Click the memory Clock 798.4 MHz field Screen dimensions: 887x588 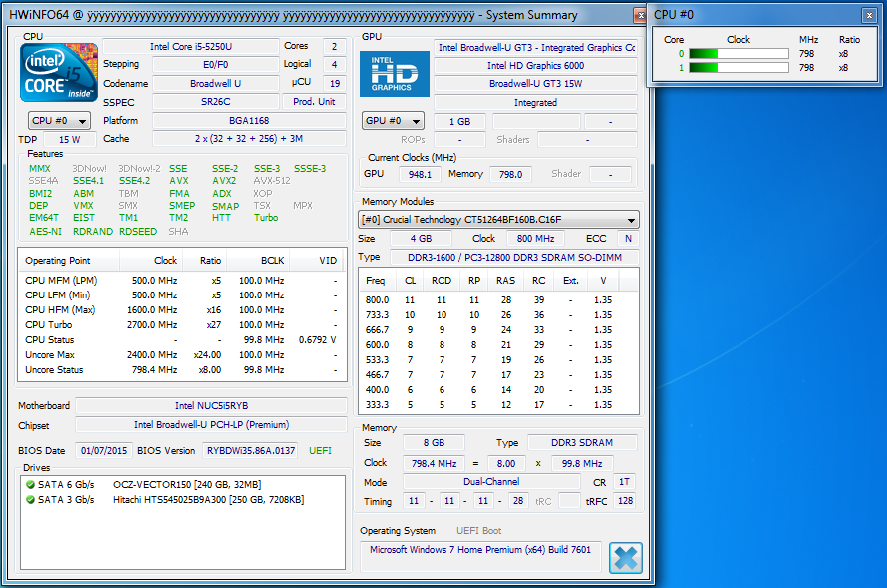coord(434,464)
